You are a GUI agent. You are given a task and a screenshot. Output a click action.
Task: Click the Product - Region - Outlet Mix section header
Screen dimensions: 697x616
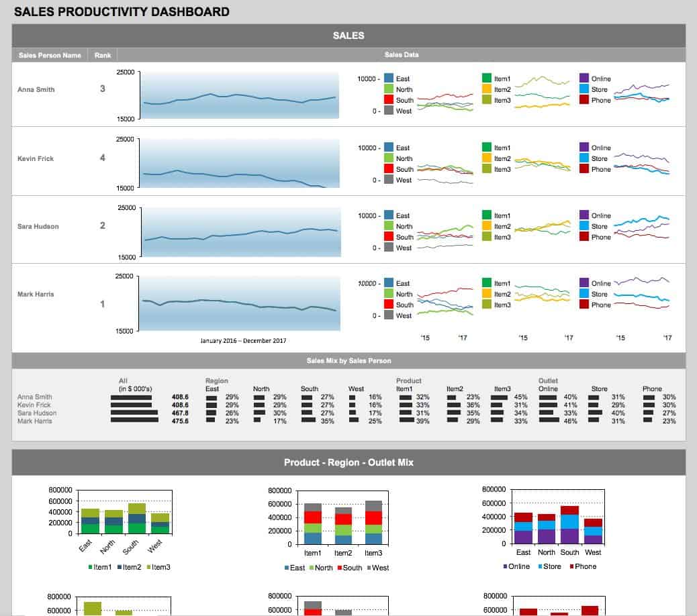(348, 462)
